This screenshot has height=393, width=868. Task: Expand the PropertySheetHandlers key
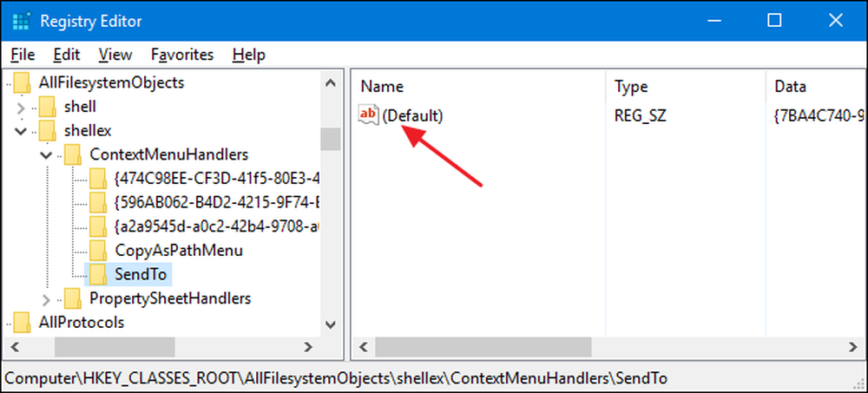coord(47,299)
